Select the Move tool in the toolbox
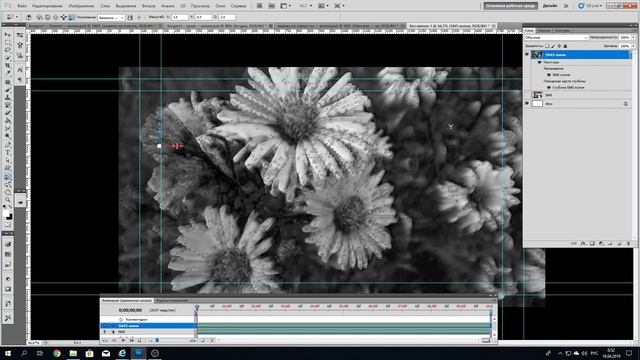Image resolution: width=640 pixels, height=360 pixels. click(x=8, y=35)
